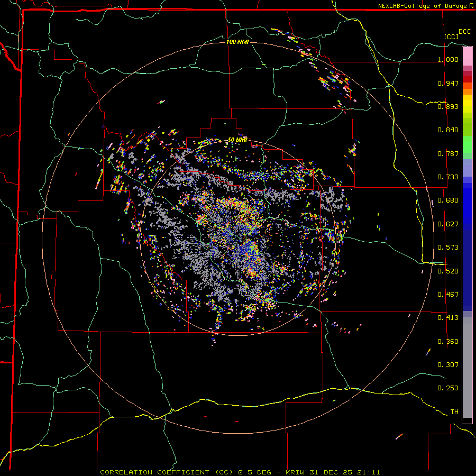The height and width of the screenshot is (476, 476).
Task: Select the 0.680 scale value
Action: 448,200
